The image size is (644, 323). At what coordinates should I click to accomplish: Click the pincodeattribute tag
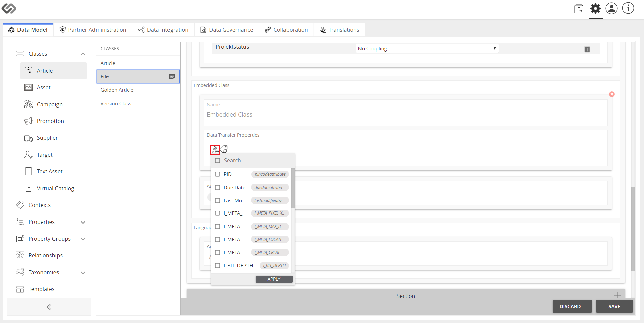click(270, 174)
